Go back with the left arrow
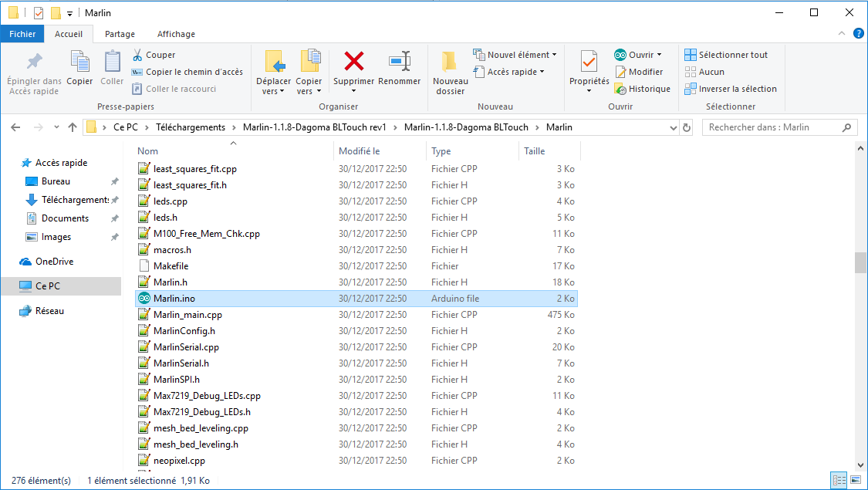 pos(15,127)
